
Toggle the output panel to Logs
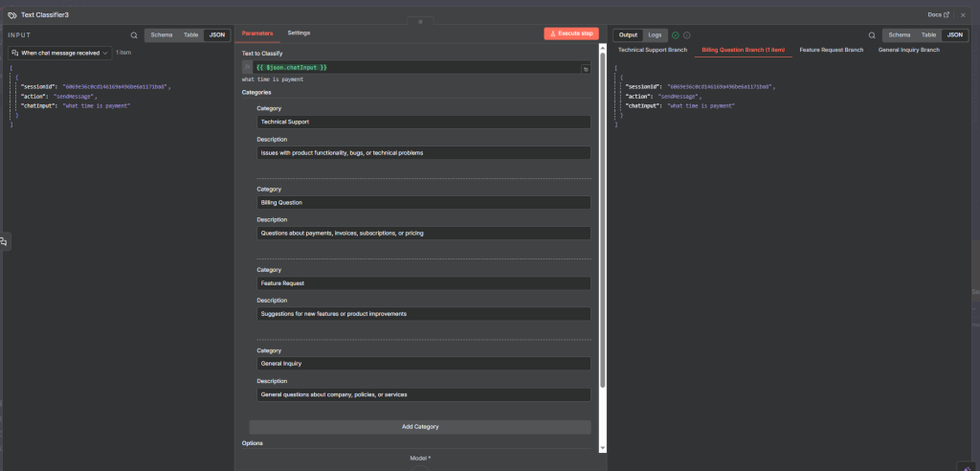tap(655, 34)
